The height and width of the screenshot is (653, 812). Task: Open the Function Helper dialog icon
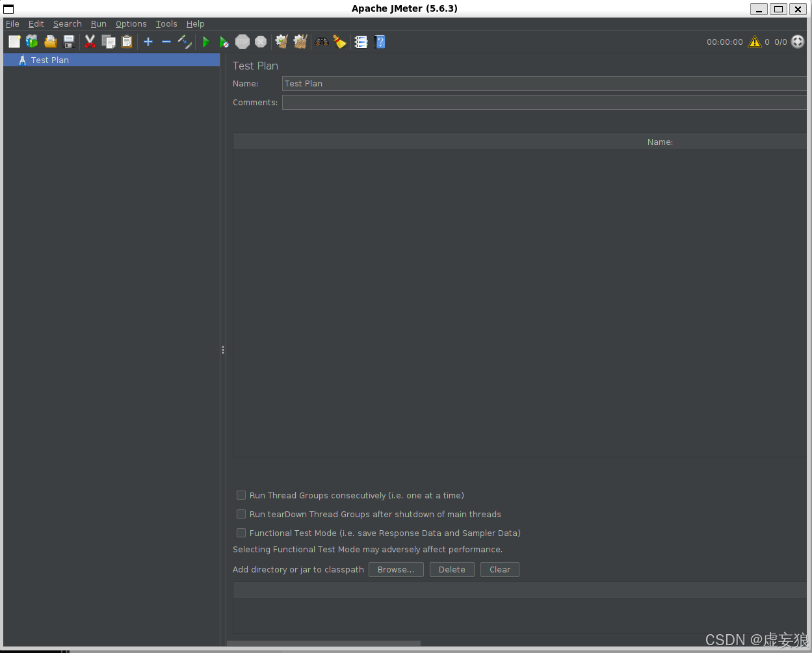(x=361, y=42)
